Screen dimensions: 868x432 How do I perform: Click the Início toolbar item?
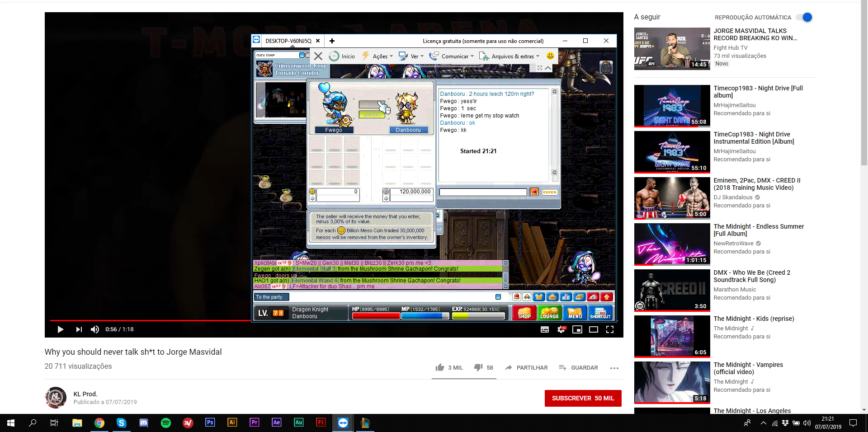343,56
